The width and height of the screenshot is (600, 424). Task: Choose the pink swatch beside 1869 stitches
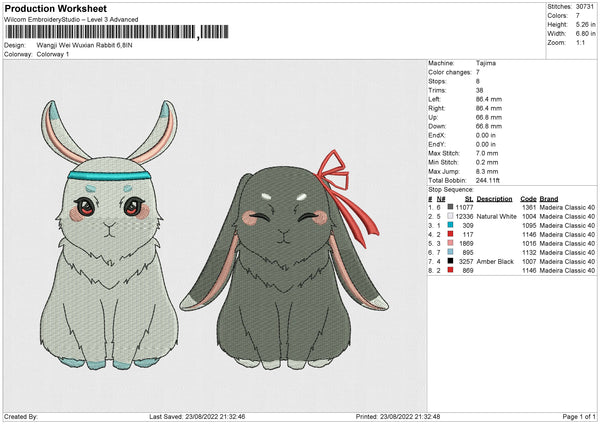coord(450,243)
